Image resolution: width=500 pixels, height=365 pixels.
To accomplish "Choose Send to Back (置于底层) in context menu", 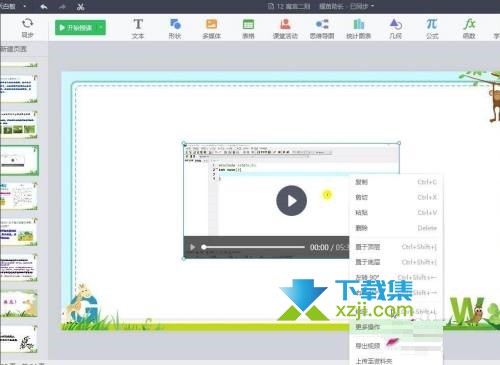I will (x=396, y=262).
